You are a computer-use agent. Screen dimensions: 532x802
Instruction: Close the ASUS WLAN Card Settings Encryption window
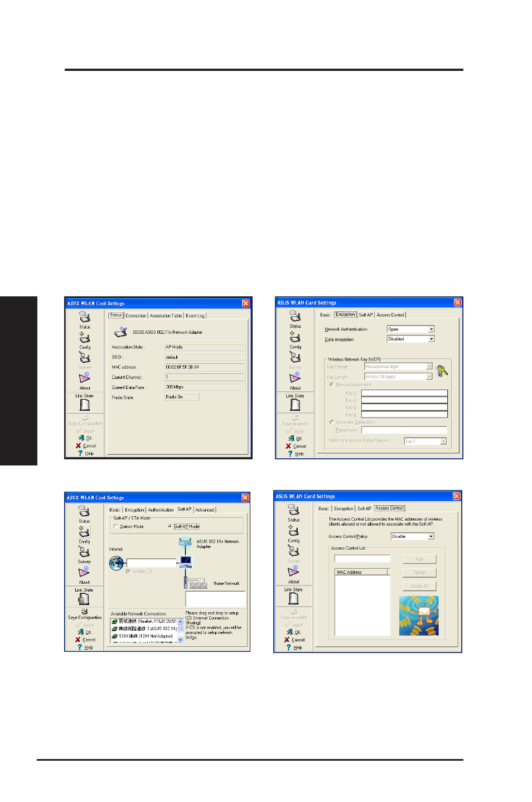point(457,302)
